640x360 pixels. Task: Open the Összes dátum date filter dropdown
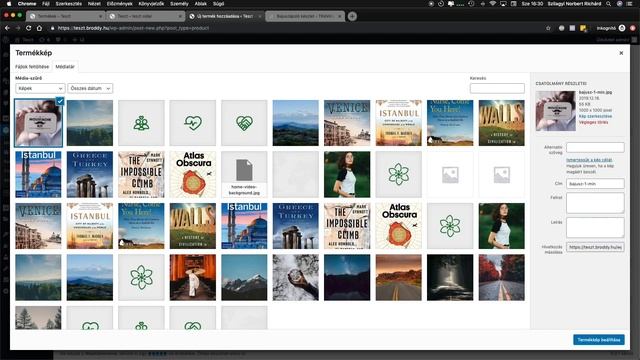(x=90, y=88)
